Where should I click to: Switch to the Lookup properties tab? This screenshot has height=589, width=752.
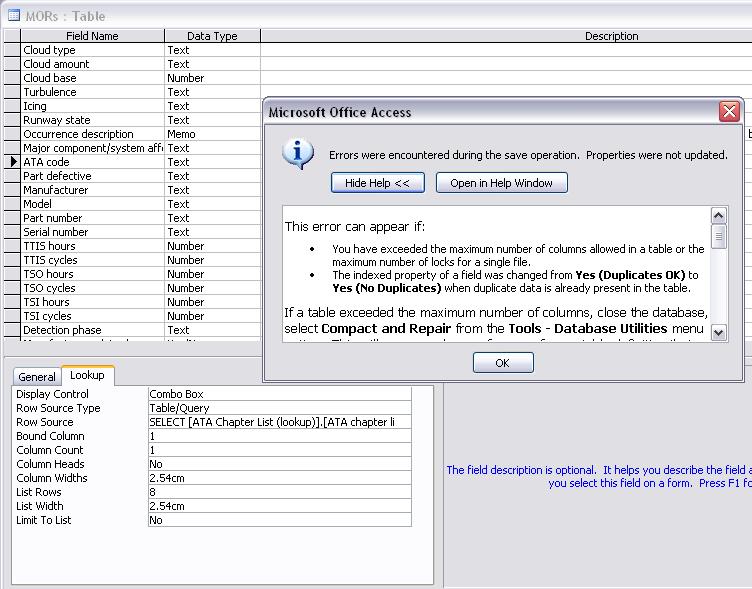[87, 375]
